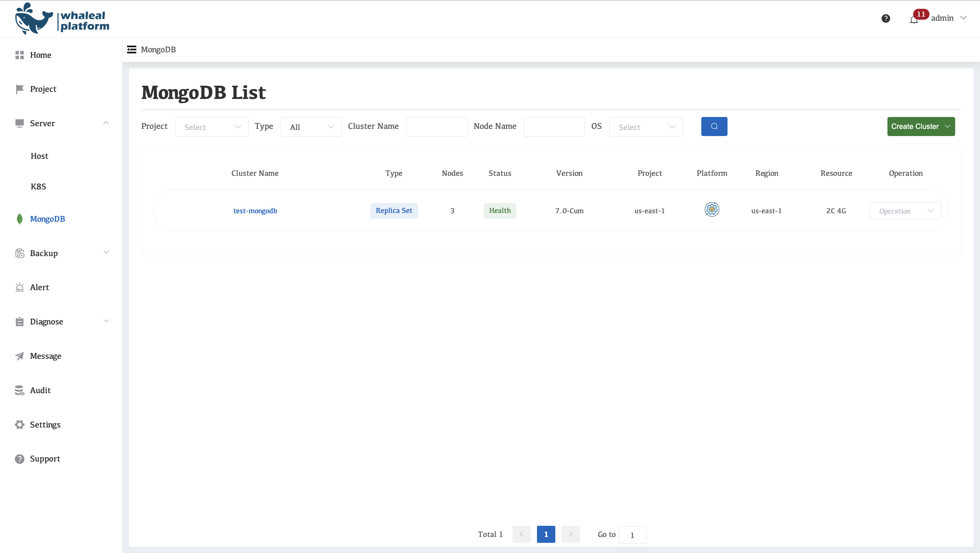Image resolution: width=980 pixels, height=553 pixels.
Task: Click the Message paper plane icon
Action: tap(19, 356)
